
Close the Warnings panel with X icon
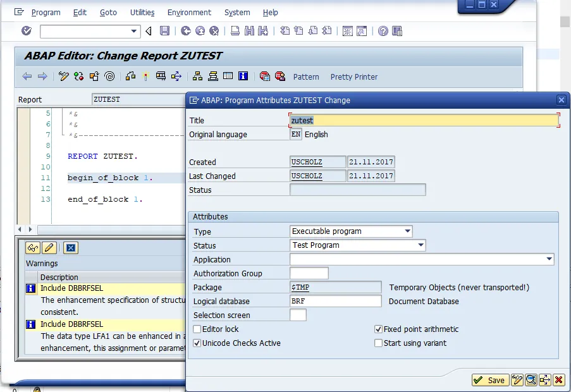(x=71, y=248)
